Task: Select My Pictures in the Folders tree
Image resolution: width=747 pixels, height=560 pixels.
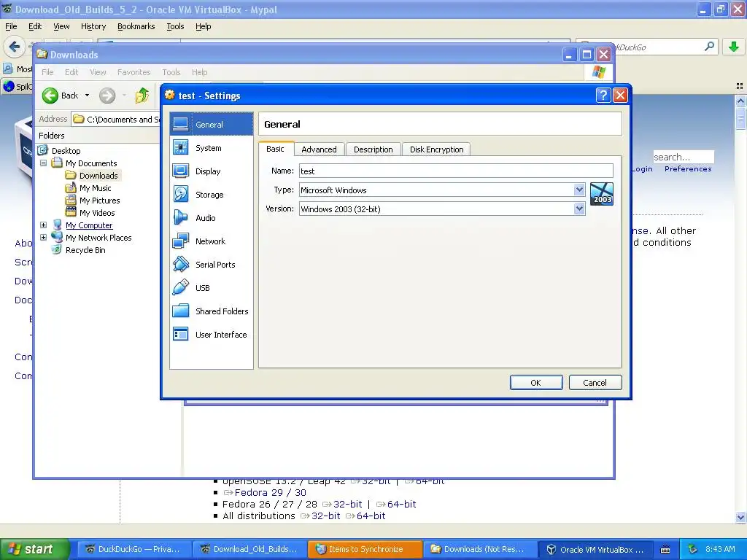Action: 99,201
